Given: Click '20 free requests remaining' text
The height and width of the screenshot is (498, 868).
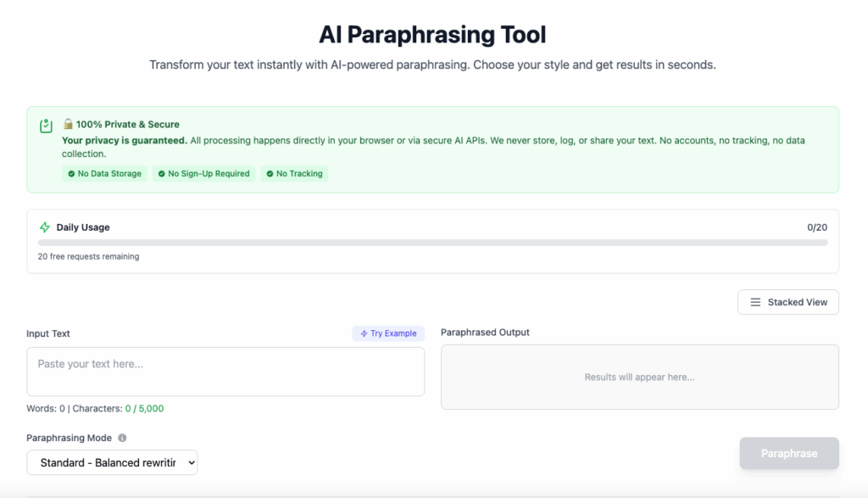Looking at the screenshot, I should point(88,256).
